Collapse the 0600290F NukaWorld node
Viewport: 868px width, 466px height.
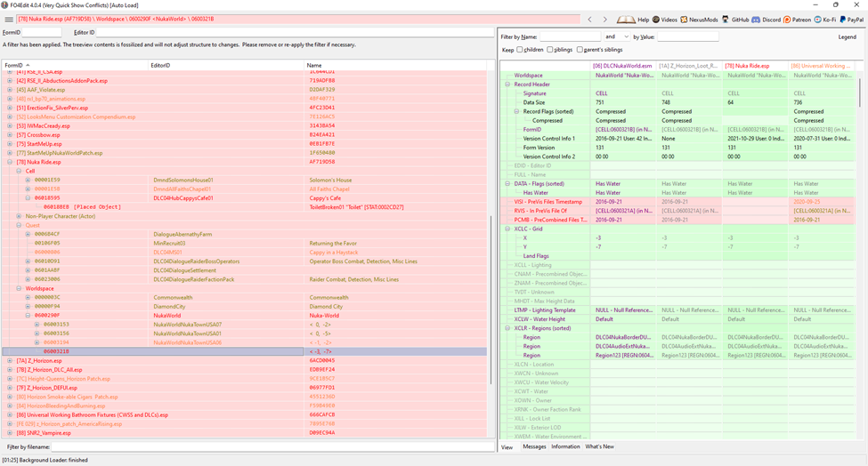coord(28,316)
